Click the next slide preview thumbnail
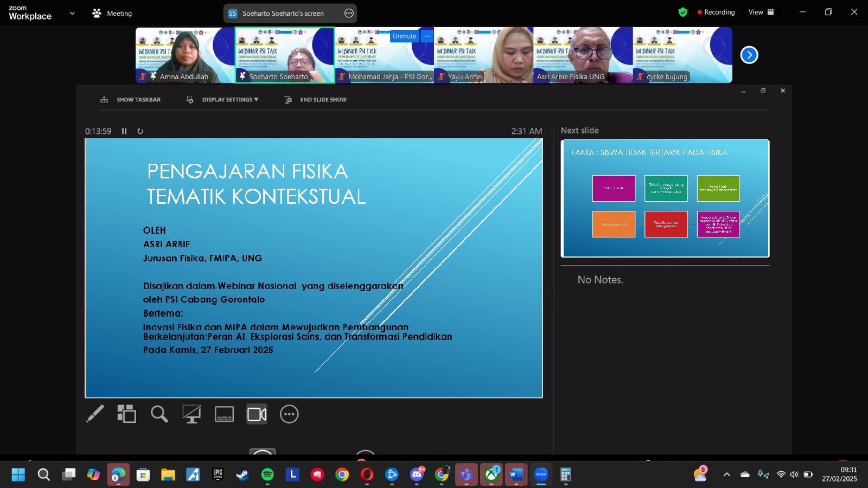868x488 pixels. coord(665,198)
